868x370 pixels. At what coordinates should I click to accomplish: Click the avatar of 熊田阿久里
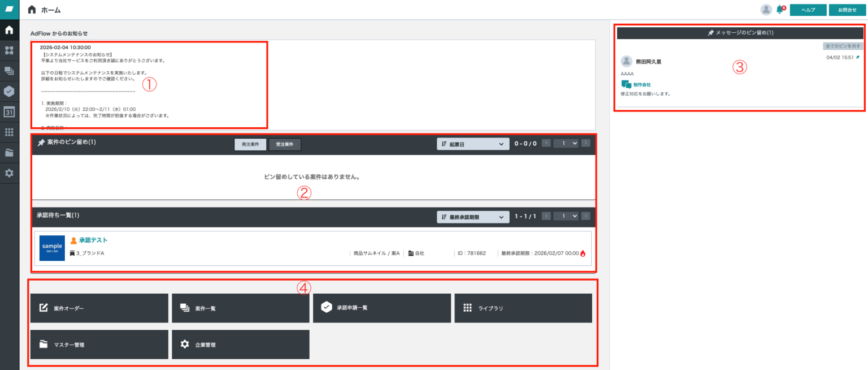click(x=626, y=61)
